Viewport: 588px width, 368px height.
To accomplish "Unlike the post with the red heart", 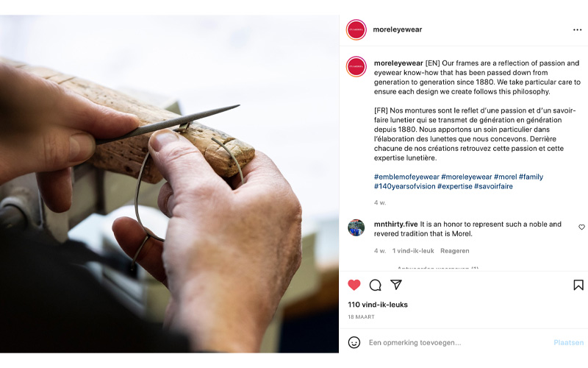I will point(354,285).
